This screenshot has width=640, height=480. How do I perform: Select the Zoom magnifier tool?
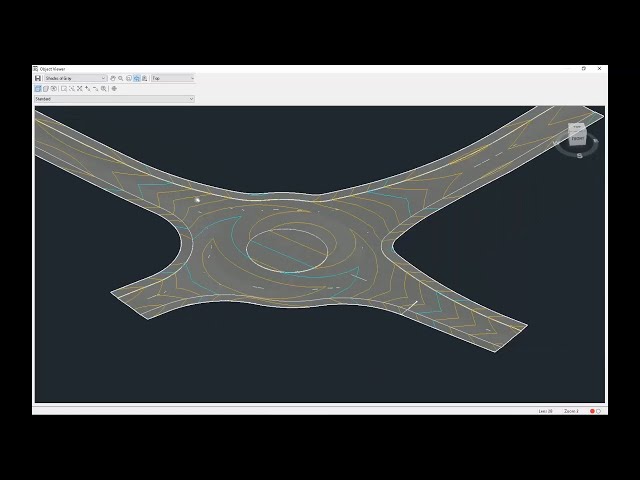pyautogui.click(x=120, y=78)
